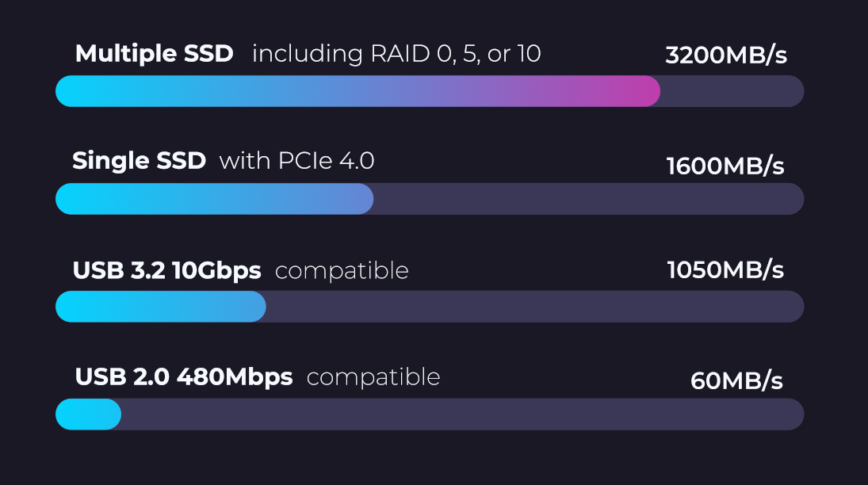Screen dimensions: 868x485
Task: Click 'compatible' next to USB 2.0 480Mbps
Action: [373, 377]
